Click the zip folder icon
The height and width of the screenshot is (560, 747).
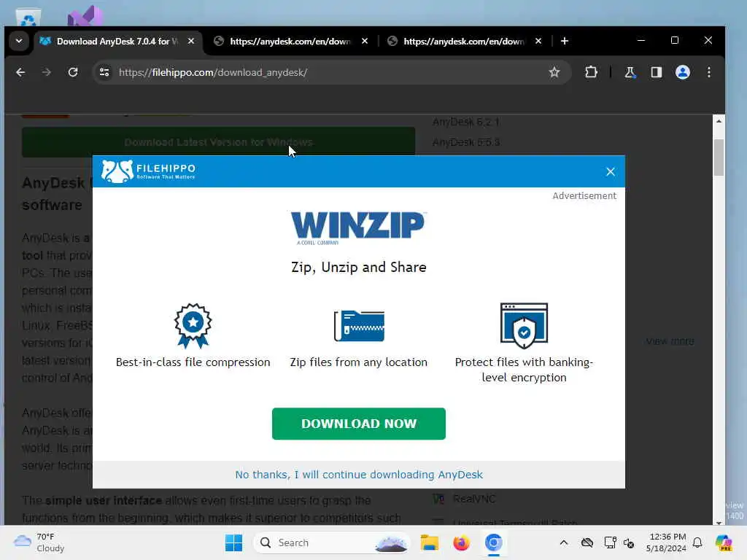[x=359, y=326]
